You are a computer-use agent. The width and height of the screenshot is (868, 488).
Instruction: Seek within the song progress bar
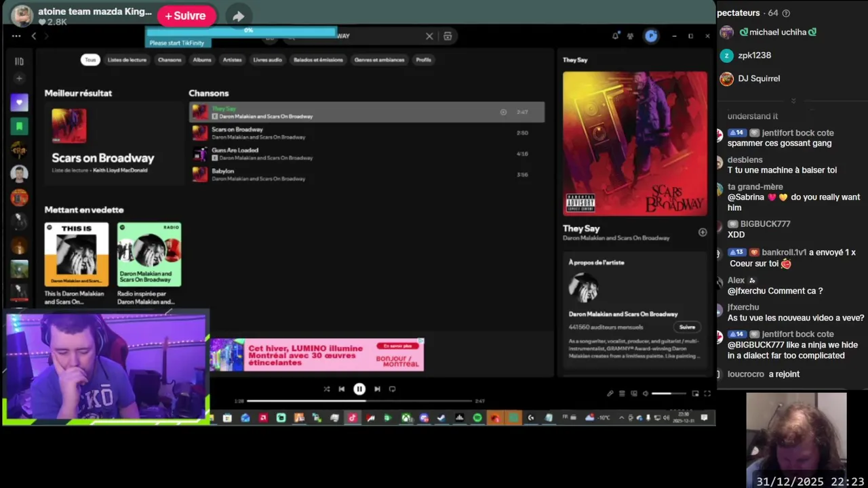(x=360, y=401)
